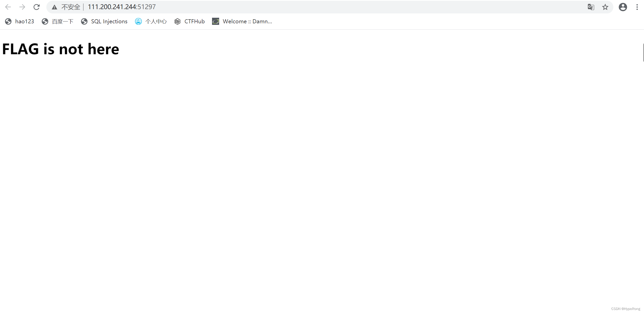The image size is (644, 313).
Task: Click the address bar URL text
Action: [122, 7]
